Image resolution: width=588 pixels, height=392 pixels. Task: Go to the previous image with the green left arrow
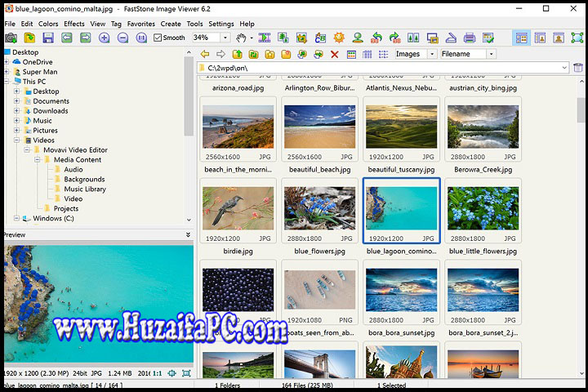tap(67, 38)
